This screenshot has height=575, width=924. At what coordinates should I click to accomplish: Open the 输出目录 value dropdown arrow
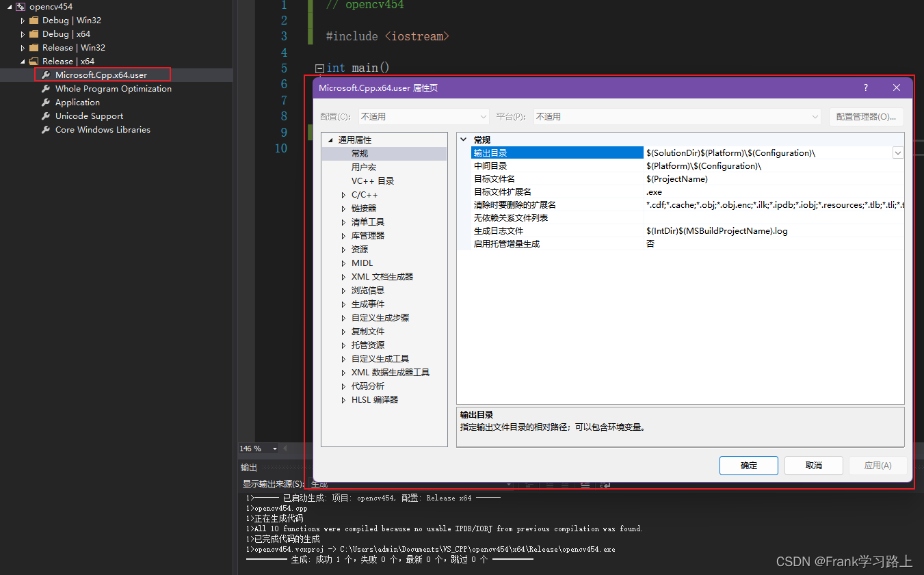pos(897,153)
